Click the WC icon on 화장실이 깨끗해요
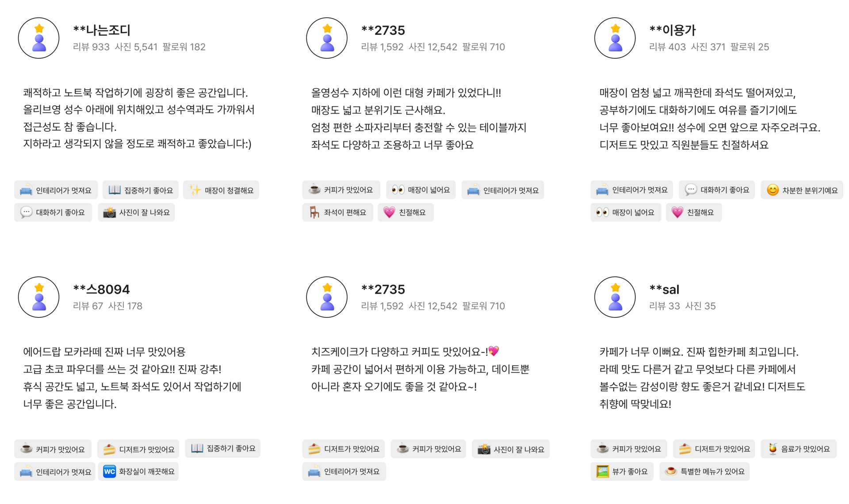 click(109, 472)
